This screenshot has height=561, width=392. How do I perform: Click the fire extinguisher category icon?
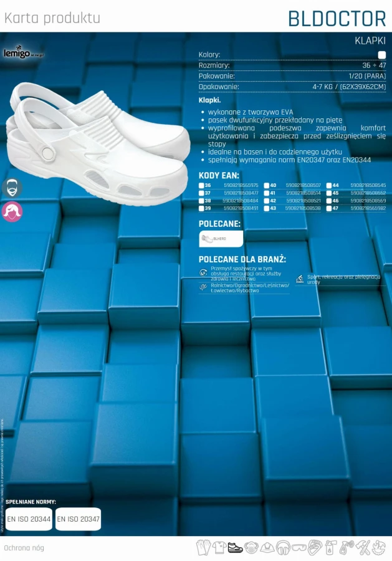click(x=331, y=548)
